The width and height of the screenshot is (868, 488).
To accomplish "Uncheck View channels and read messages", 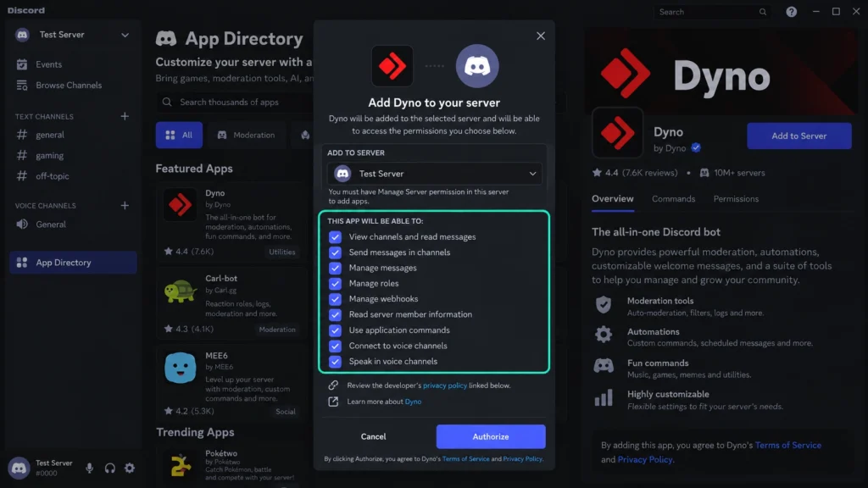I will coord(335,237).
